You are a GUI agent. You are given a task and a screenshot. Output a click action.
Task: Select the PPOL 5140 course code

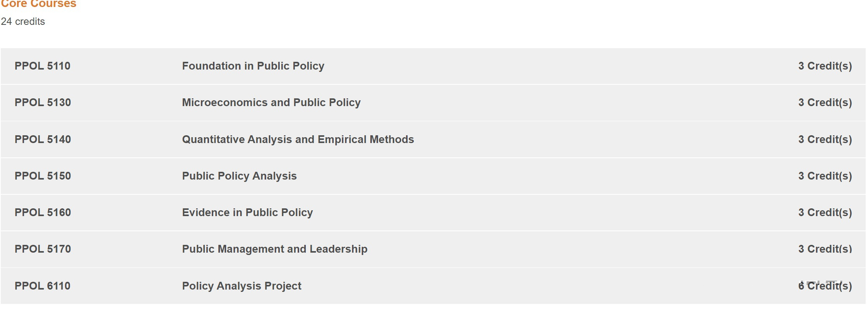43,140
